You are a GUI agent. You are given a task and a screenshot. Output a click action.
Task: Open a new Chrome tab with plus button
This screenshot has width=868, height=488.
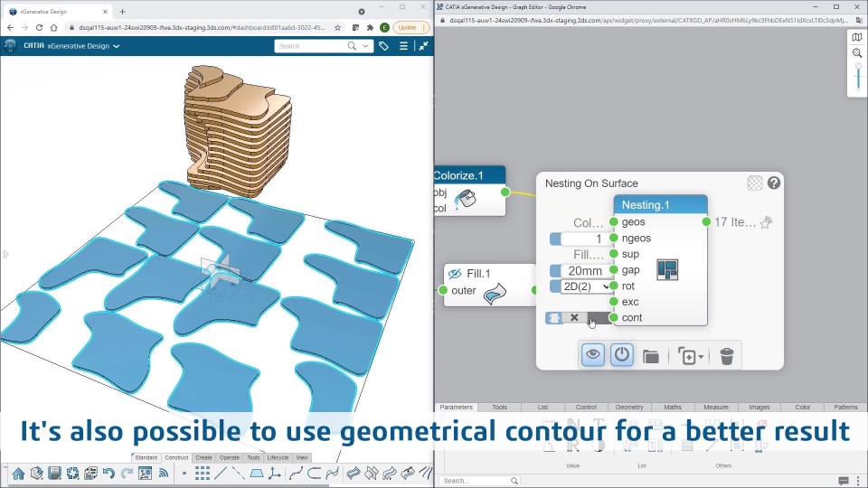tap(122, 11)
